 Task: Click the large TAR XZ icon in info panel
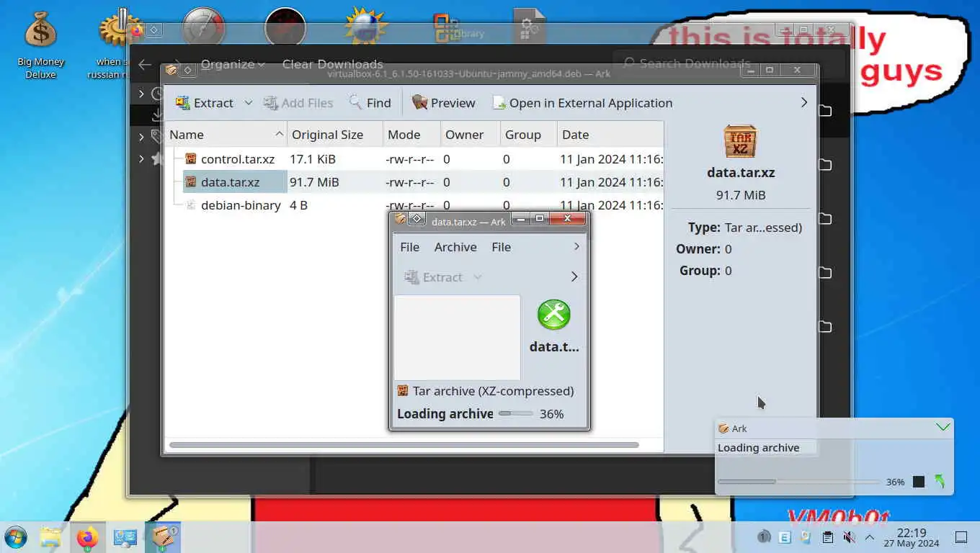(x=740, y=141)
